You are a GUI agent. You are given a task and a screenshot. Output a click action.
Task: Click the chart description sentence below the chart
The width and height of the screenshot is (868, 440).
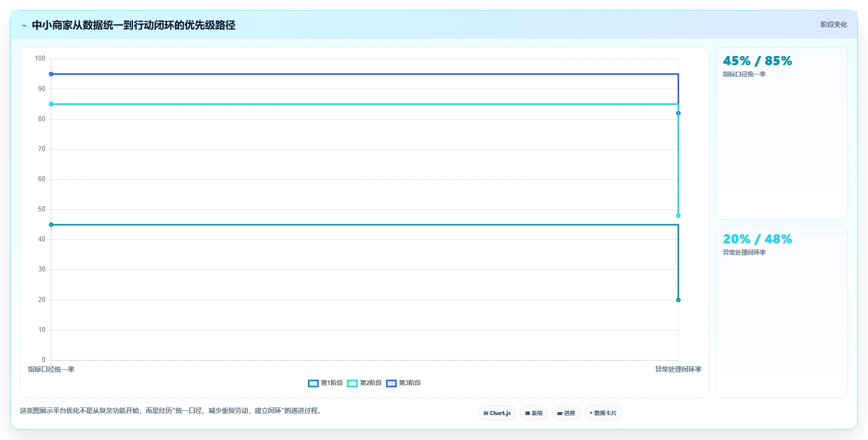pos(171,410)
